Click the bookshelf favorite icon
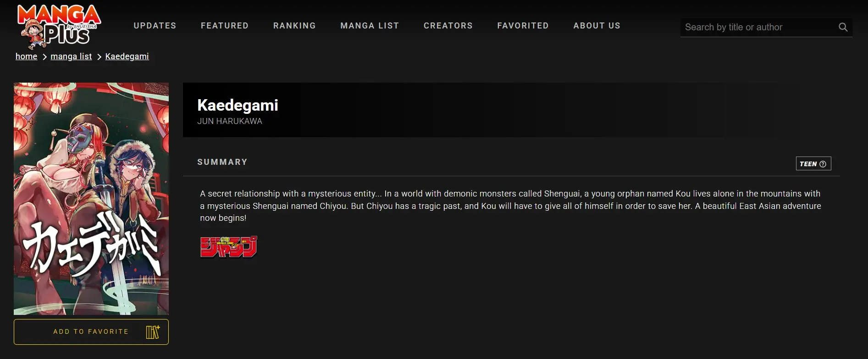The height and width of the screenshot is (359, 868). [x=153, y=331]
